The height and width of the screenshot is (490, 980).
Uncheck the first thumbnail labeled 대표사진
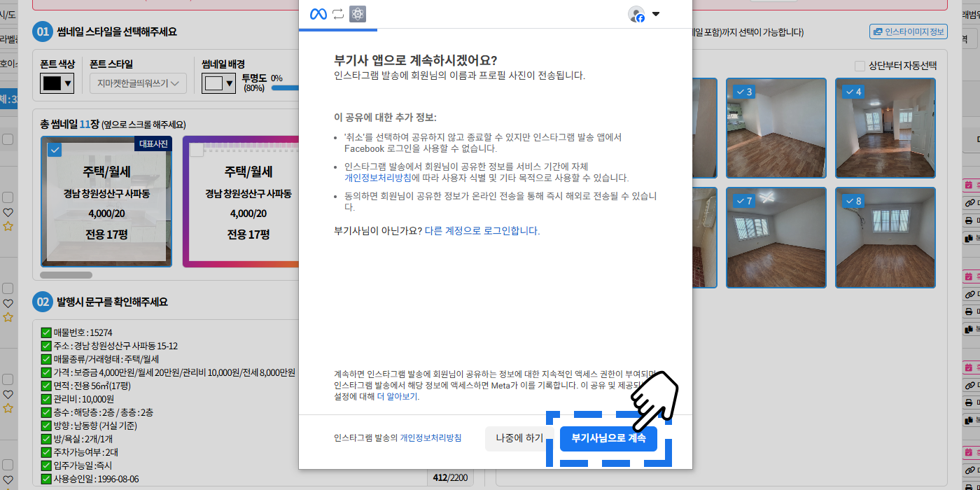click(55, 150)
